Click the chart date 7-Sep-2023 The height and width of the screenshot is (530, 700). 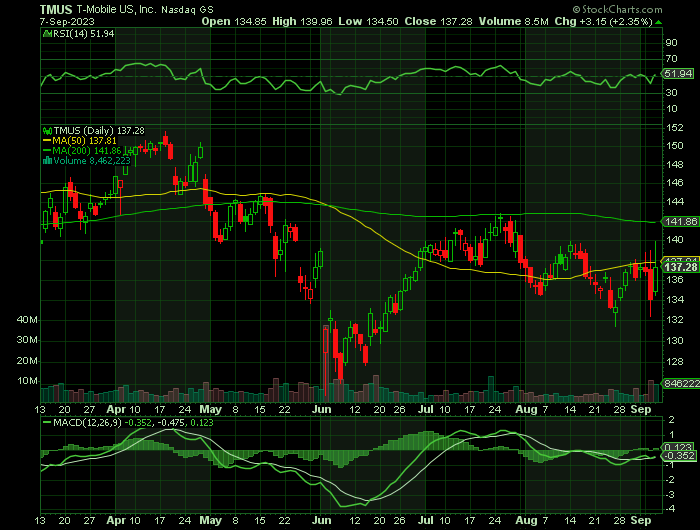[x=67, y=21]
